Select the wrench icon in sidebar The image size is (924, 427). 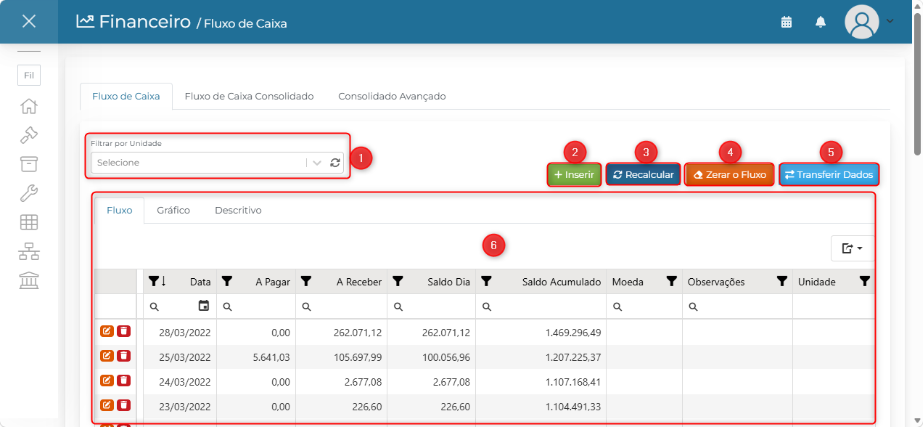point(29,193)
